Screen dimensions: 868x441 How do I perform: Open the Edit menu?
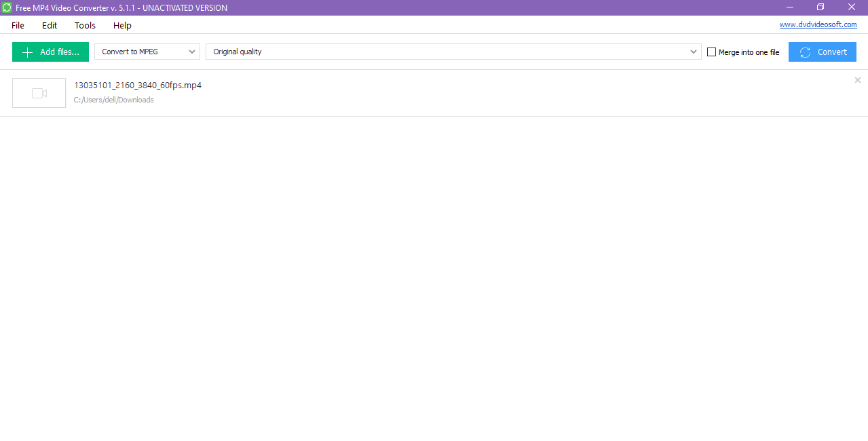[x=49, y=25]
